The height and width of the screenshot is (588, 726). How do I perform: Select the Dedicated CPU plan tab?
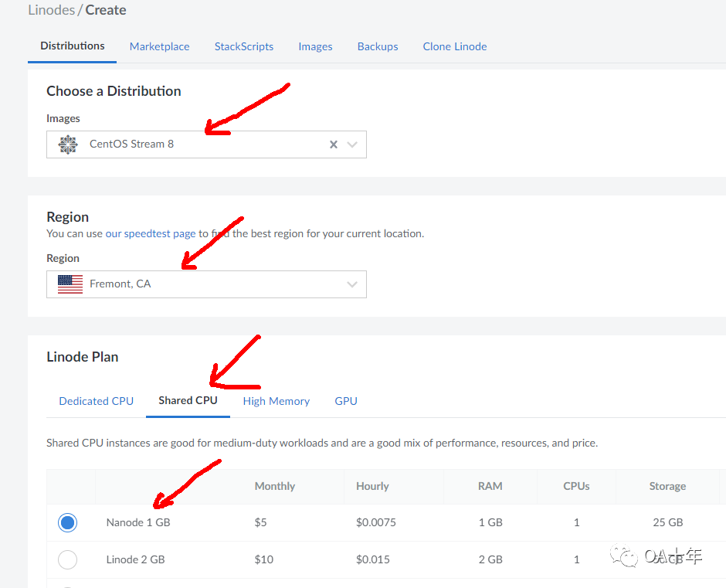[x=97, y=401]
